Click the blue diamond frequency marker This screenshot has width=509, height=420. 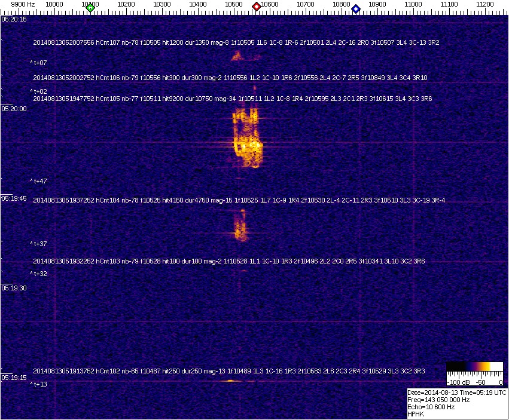(356, 9)
